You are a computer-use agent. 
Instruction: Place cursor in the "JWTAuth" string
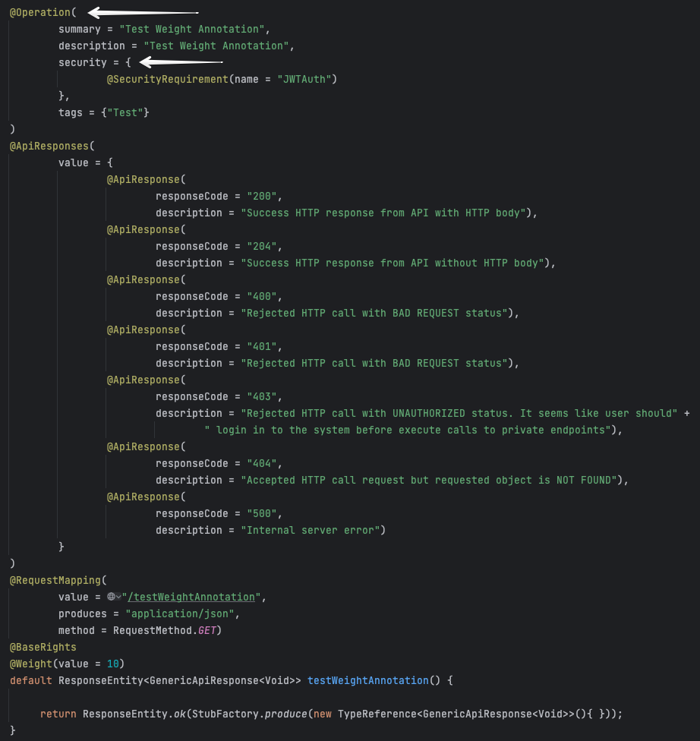pyautogui.click(x=307, y=80)
